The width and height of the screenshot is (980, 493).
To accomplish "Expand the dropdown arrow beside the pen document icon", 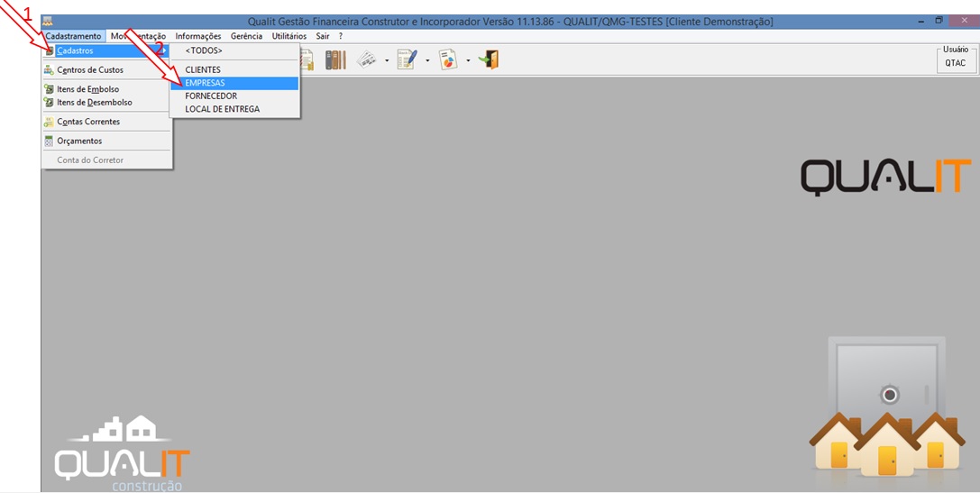I will pyautogui.click(x=427, y=60).
